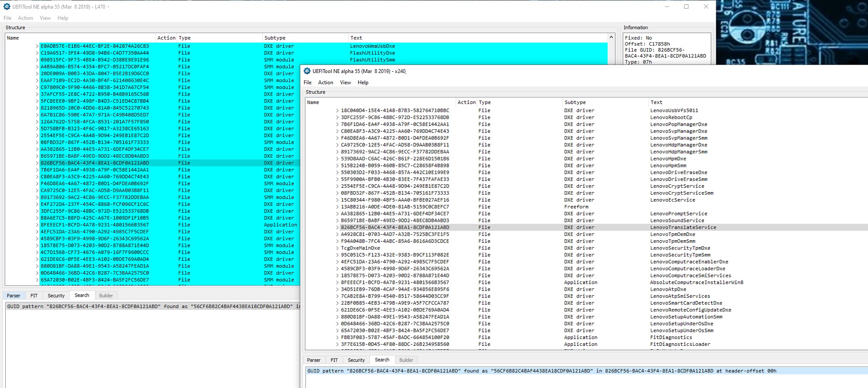This screenshot has height=388, width=868.
Task: Click the FitDiagnosticsLoader text cell
Action: tap(680, 344)
